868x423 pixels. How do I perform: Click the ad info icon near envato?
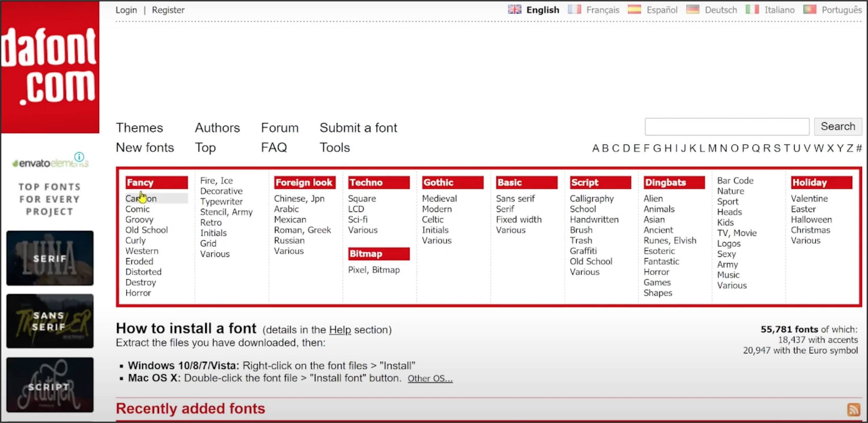click(79, 157)
